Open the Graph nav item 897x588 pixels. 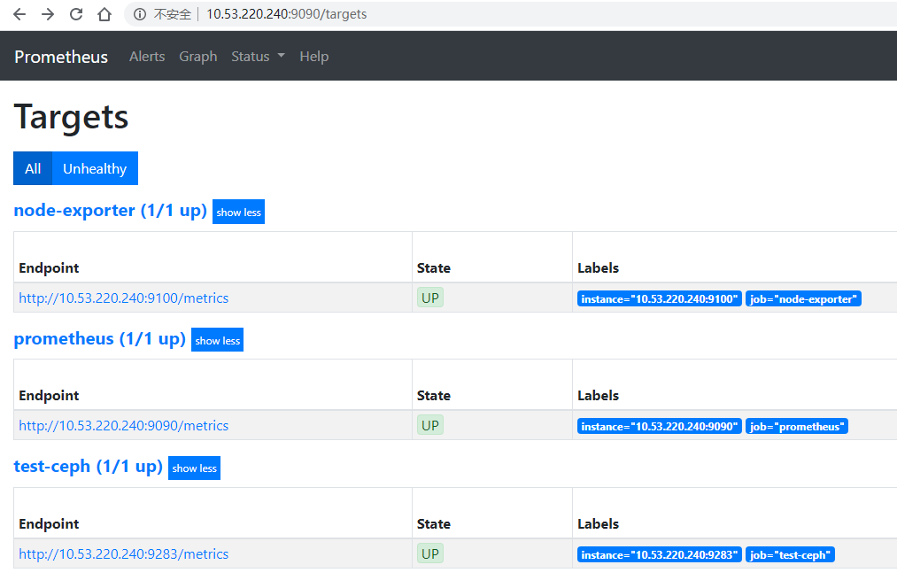[x=198, y=57]
